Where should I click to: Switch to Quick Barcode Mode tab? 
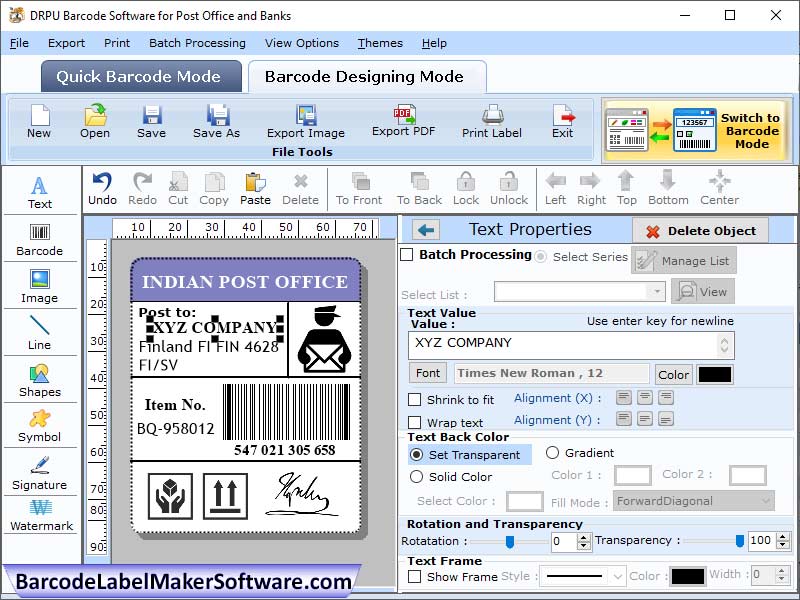[141, 77]
